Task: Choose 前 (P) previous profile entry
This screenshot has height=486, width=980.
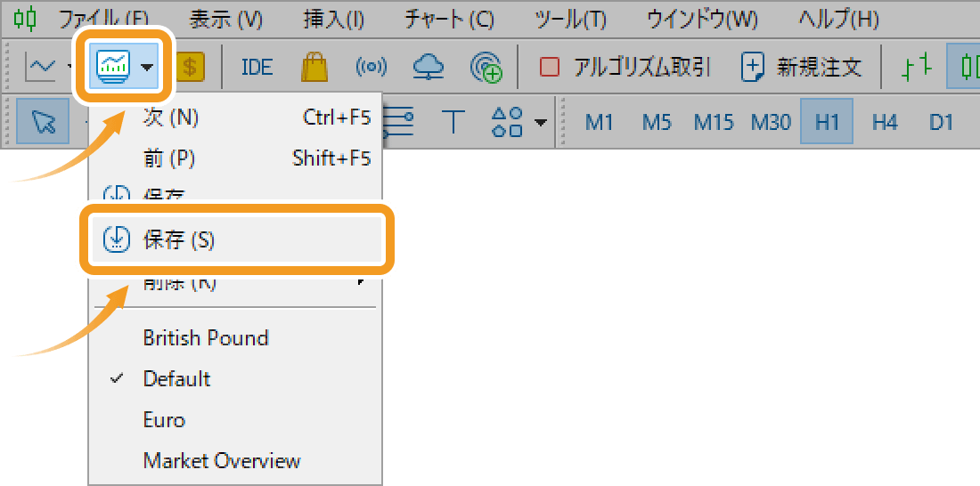Action: tap(235, 158)
